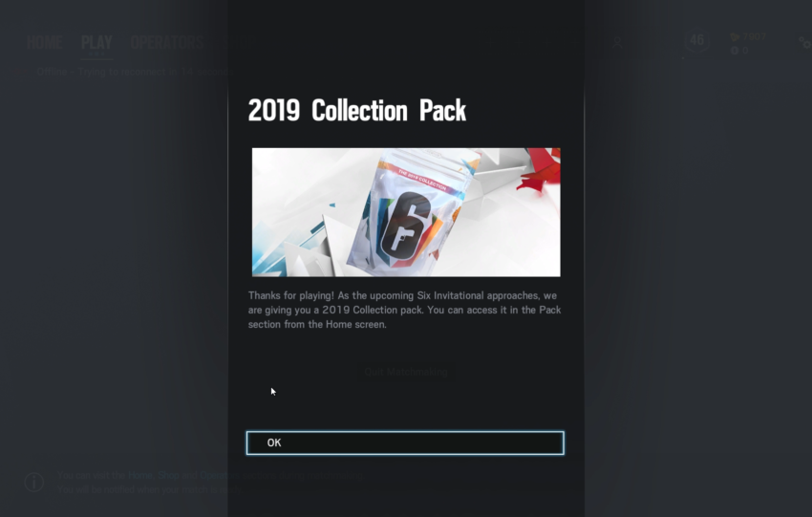Open the player profile icon
This screenshot has height=517, width=812.
pos(617,42)
